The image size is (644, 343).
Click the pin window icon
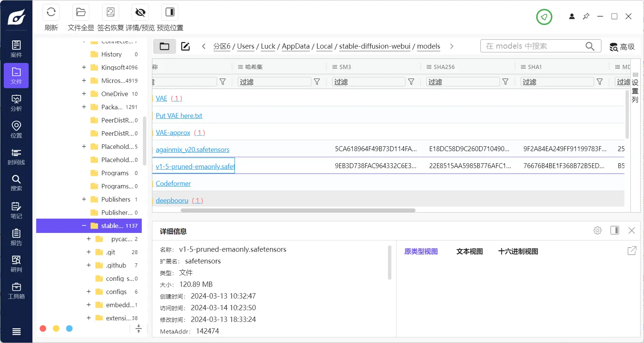(x=586, y=17)
